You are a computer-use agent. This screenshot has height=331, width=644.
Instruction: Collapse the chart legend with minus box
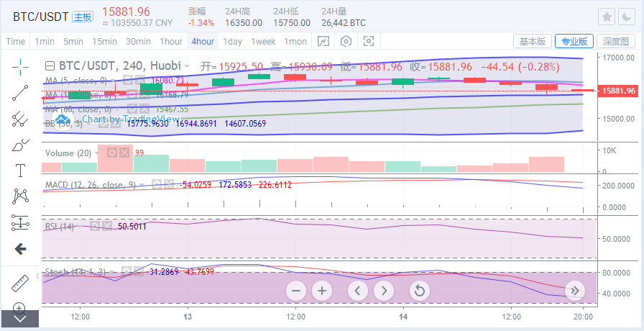tap(50, 66)
